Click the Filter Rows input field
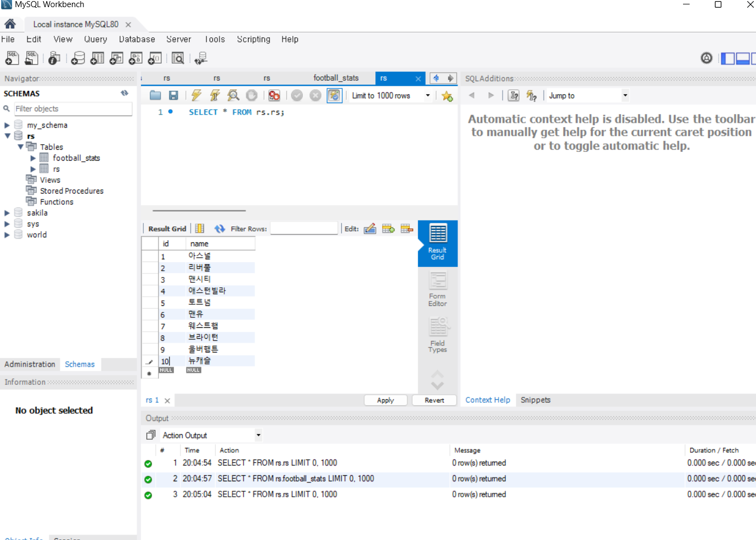The image size is (756, 540). click(x=304, y=229)
